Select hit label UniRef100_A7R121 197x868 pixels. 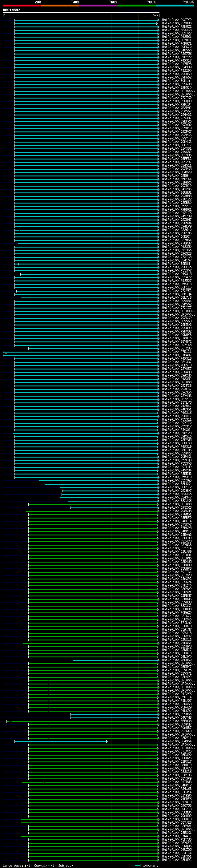click(176, 352)
